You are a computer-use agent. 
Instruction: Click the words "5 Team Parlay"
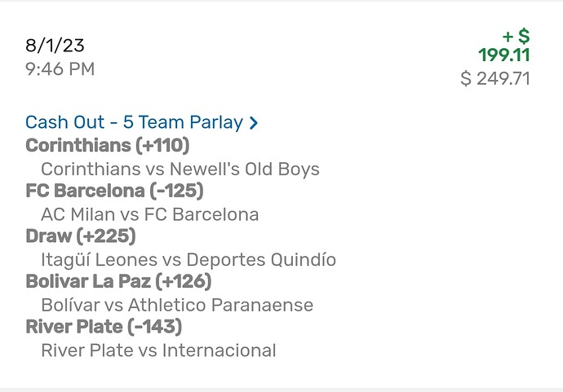(x=183, y=122)
